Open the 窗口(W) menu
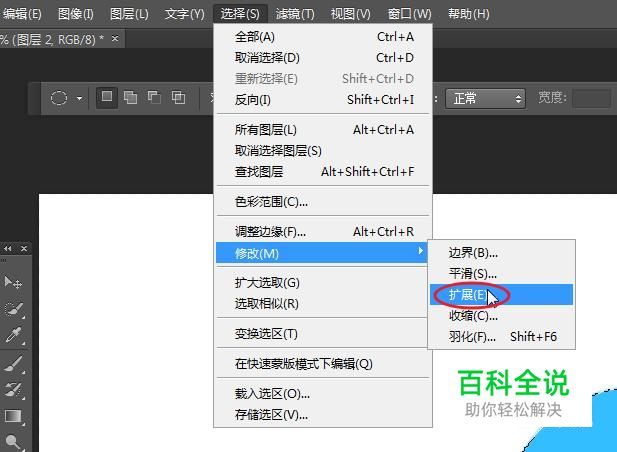 tap(409, 14)
